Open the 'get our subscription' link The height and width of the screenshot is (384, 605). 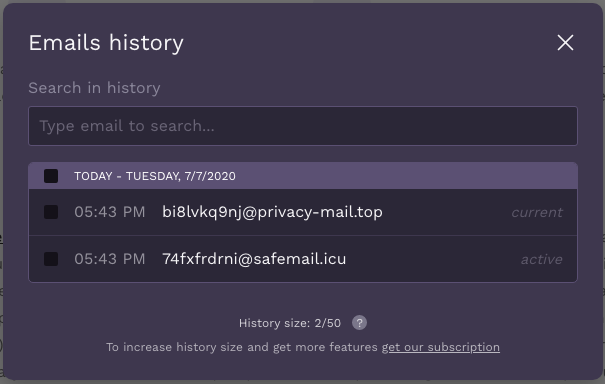(x=441, y=347)
